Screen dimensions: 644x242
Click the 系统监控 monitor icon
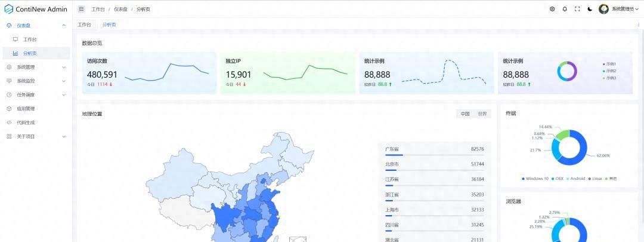pyautogui.click(x=9, y=81)
